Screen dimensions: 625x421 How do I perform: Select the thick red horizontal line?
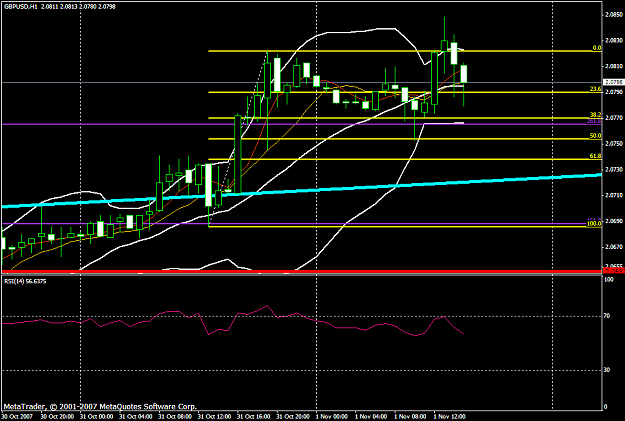pos(301,272)
